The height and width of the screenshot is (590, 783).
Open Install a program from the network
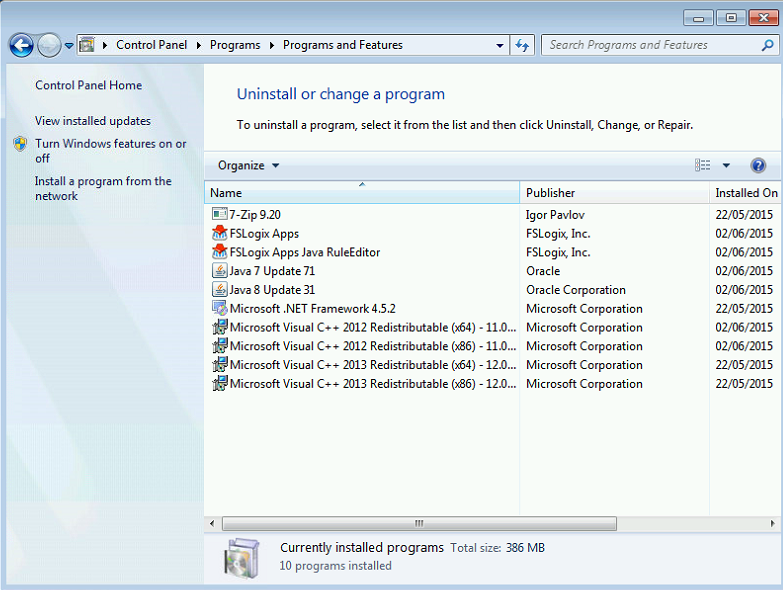(103, 188)
